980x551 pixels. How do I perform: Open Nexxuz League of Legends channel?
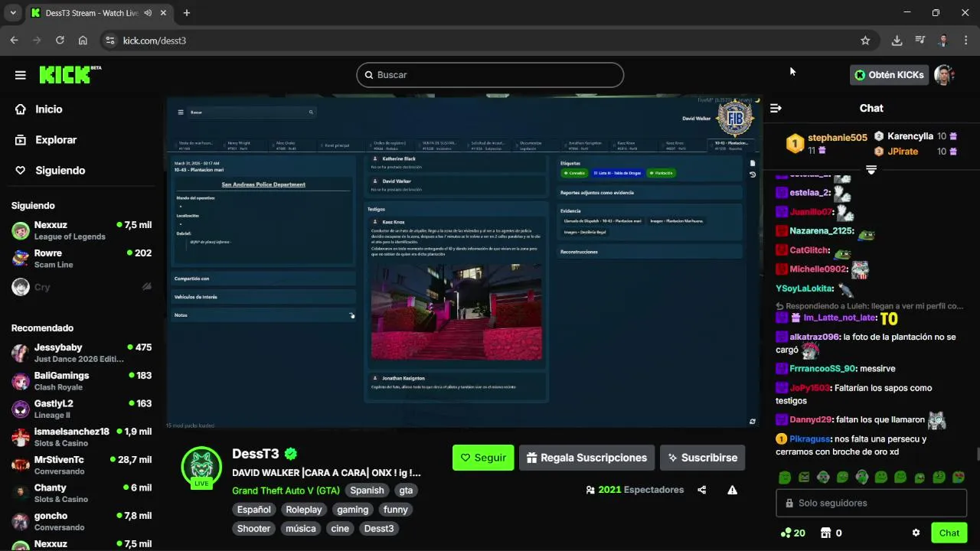(82, 230)
